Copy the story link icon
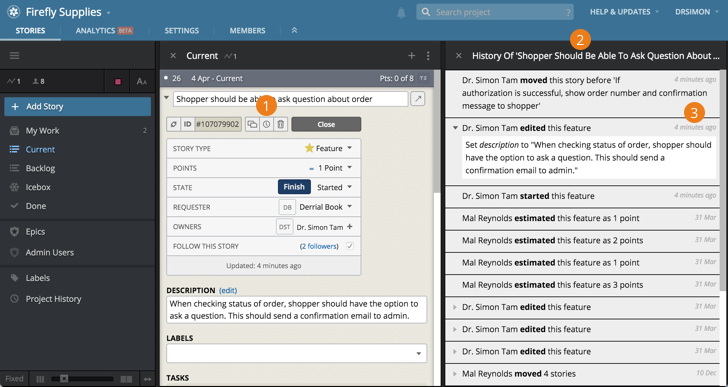This screenshot has height=387, width=728. 174,124
